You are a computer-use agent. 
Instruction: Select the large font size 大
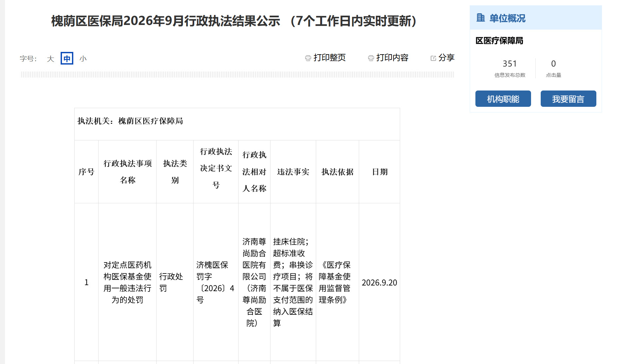(50, 59)
